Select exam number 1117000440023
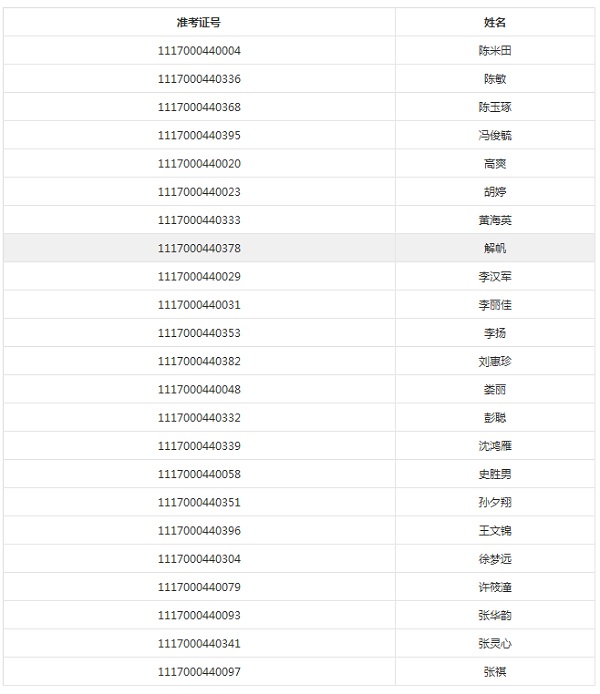 pos(199,192)
